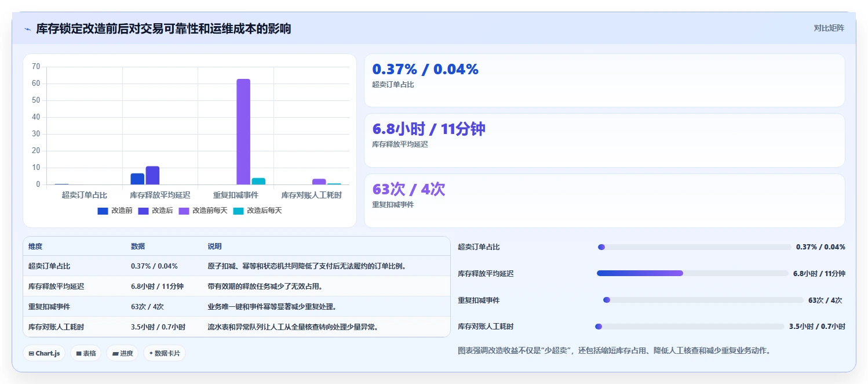Screen dimensions: 868x384
Task: Click the 重复扣减事件 progress bar
Action: (x=703, y=300)
